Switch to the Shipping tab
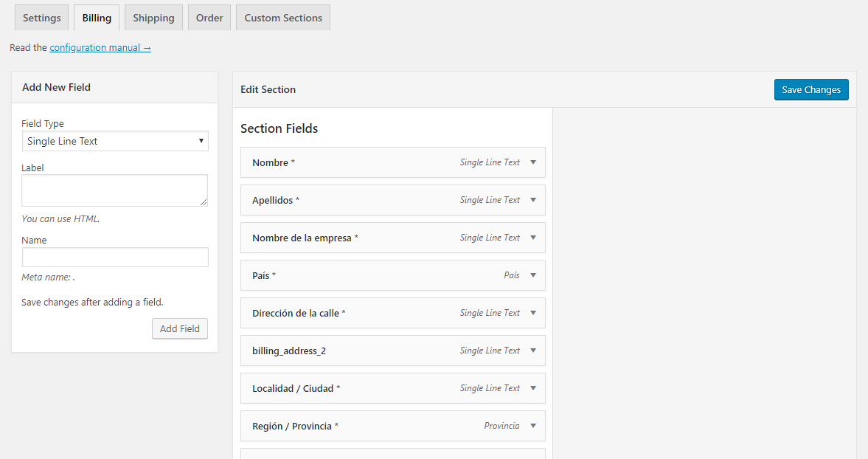868x459 pixels. coord(153,18)
